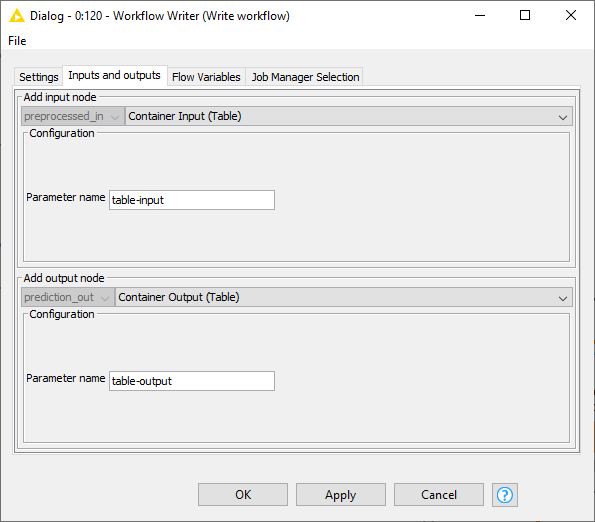The image size is (595, 522).
Task: Click output section Configuration label
Action: (x=62, y=314)
